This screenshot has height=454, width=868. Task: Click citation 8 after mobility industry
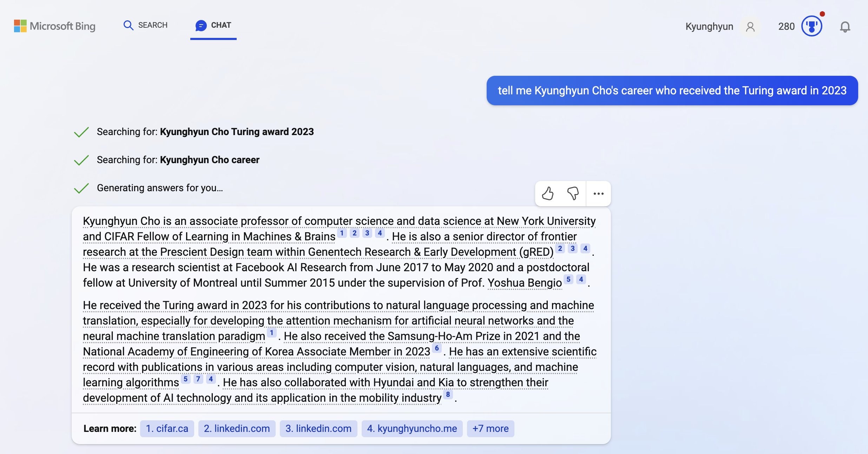point(448,394)
